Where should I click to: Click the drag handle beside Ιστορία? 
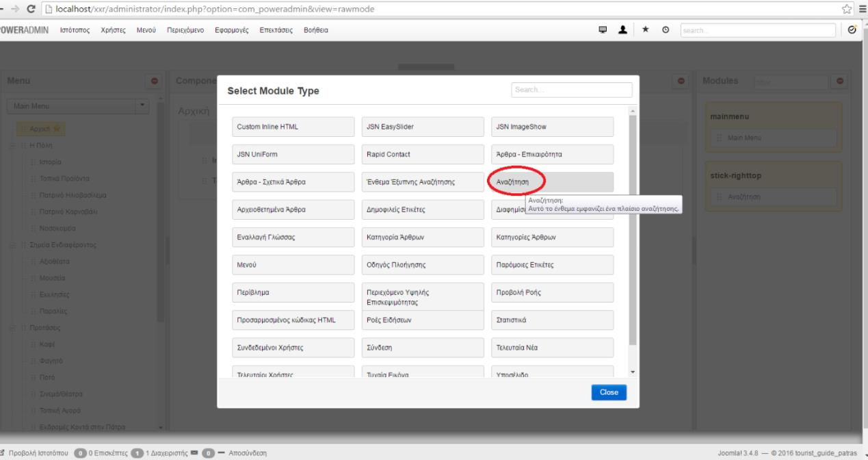point(35,162)
